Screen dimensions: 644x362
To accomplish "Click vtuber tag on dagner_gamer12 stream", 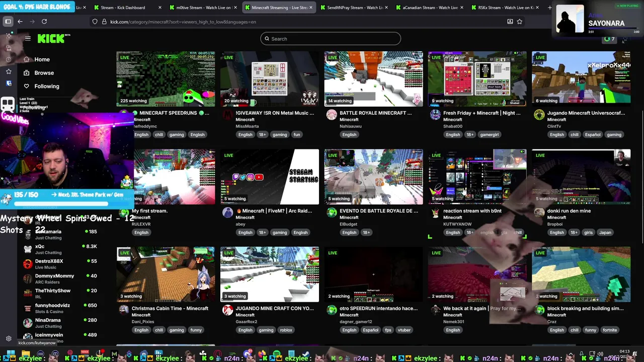I will coord(405,330).
